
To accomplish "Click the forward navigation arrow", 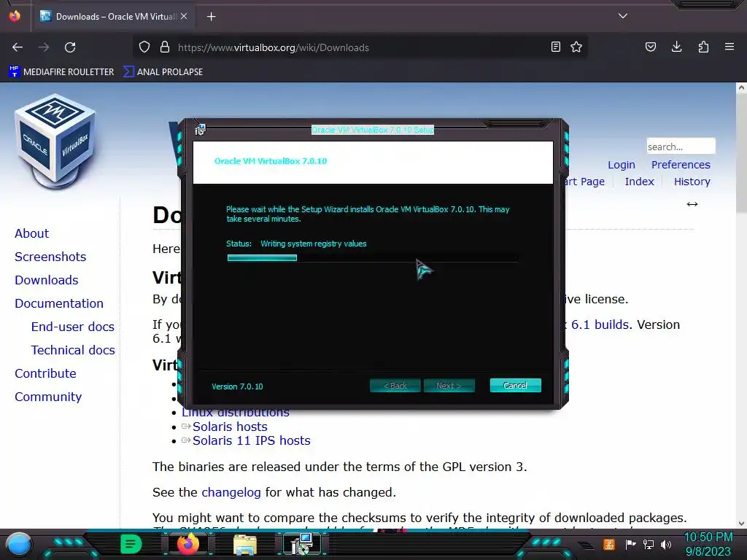I will [x=44, y=47].
